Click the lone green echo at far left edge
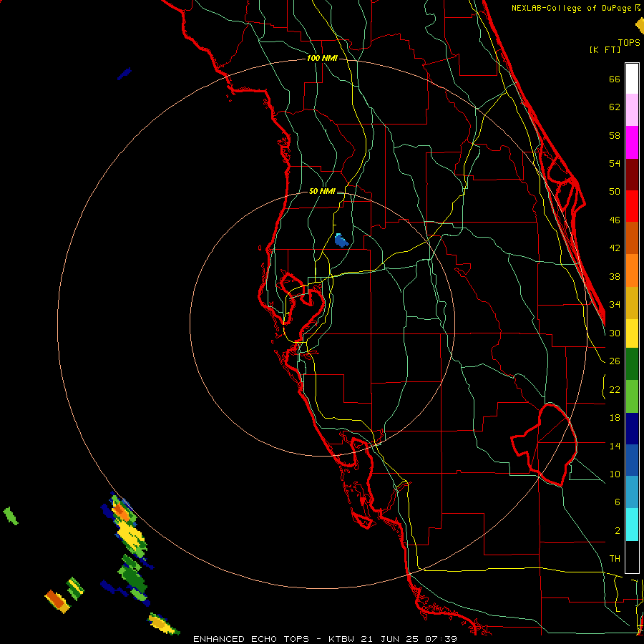Image resolution: width=644 pixels, height=644 pixels. 11,516
